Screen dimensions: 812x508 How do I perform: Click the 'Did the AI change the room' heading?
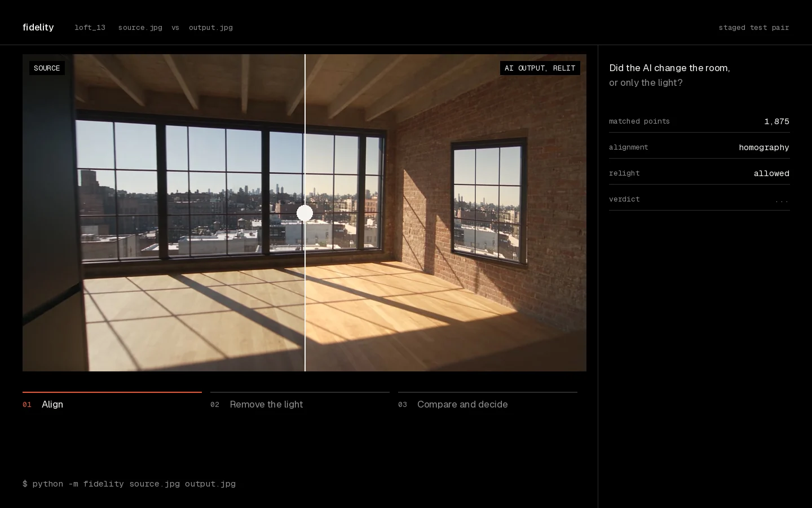tap(669, 68)
